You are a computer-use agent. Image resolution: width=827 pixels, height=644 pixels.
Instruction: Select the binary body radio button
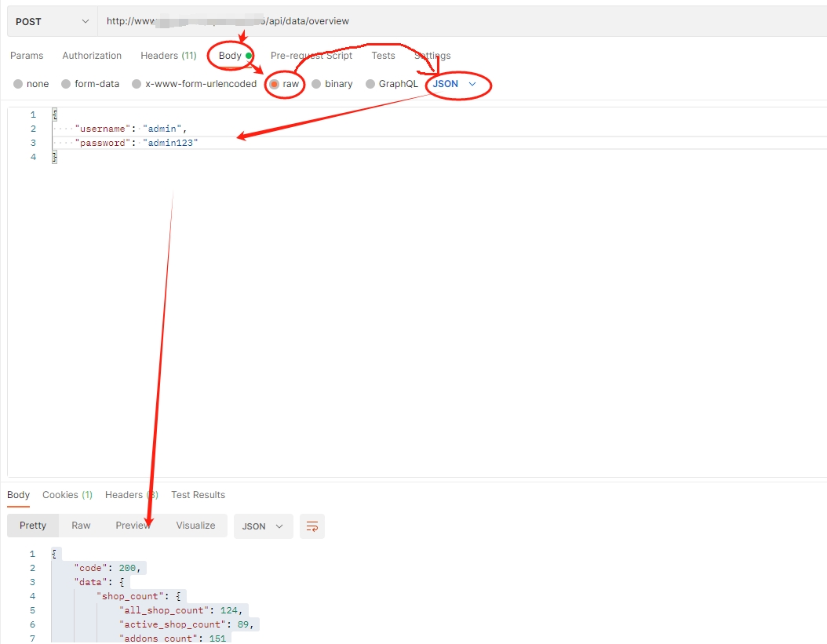(x=317, y=84)
